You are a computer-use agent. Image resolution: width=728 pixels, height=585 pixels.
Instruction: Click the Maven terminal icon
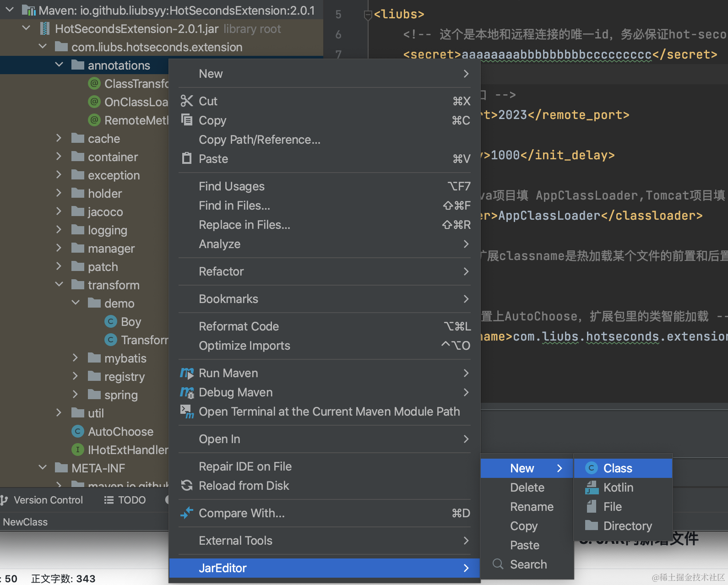coord(187,412)
